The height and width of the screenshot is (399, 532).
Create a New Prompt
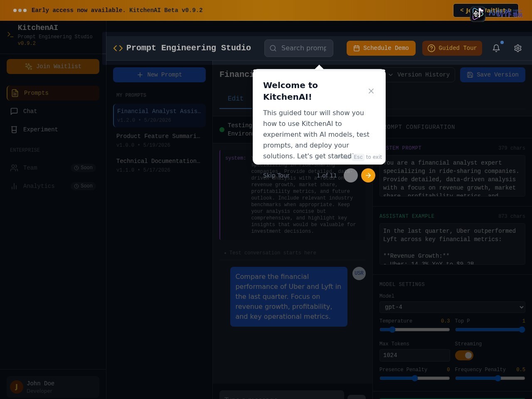(x=159, y=75)
